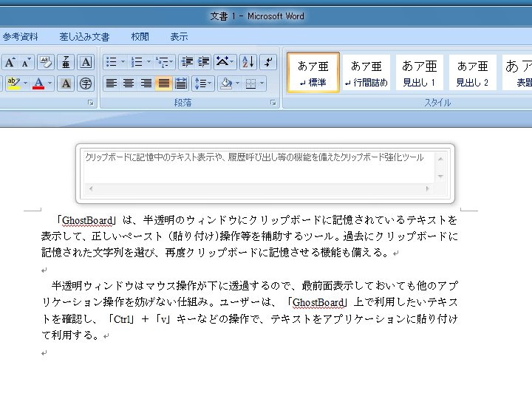Screen dimensions: 532x399
Task: Apply the 見出し 1 style
Action: coord(420,72)
